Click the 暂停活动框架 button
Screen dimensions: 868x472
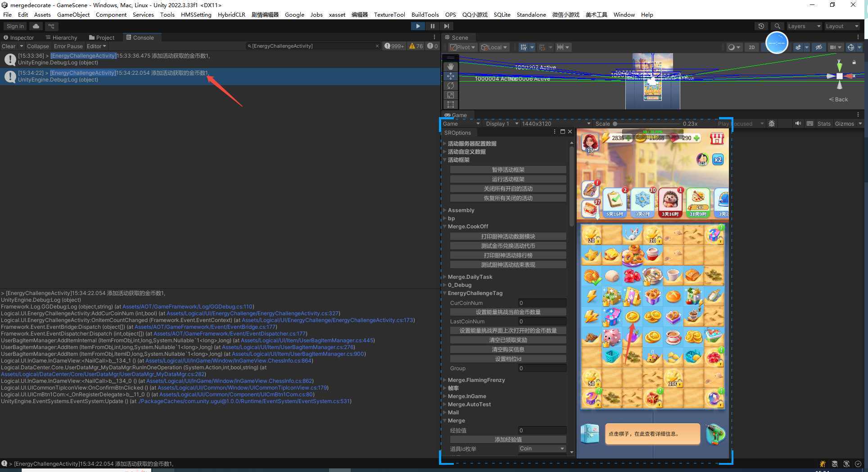click(508, 170)
